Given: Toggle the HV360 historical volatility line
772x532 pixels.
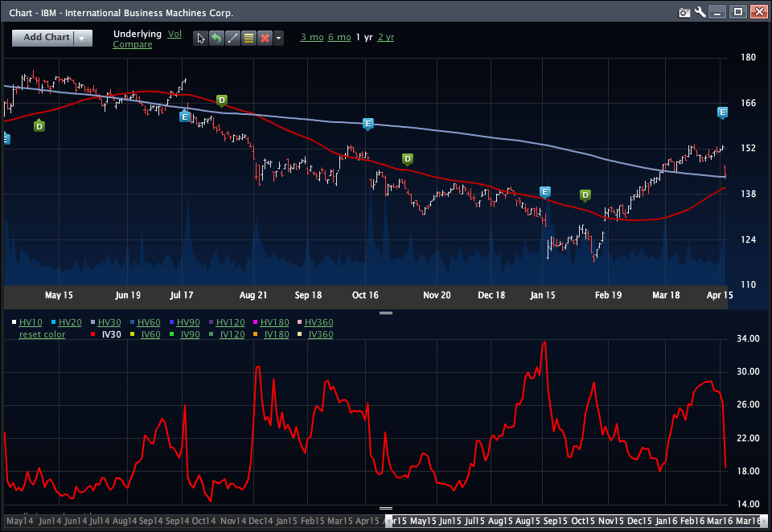Looking at the screenshot, I should pyautogui.click(x=318, y=322).
